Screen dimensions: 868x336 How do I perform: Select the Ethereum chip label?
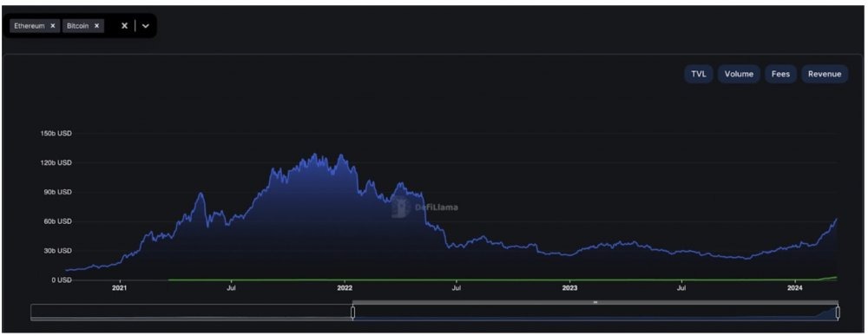coord(30,25)
